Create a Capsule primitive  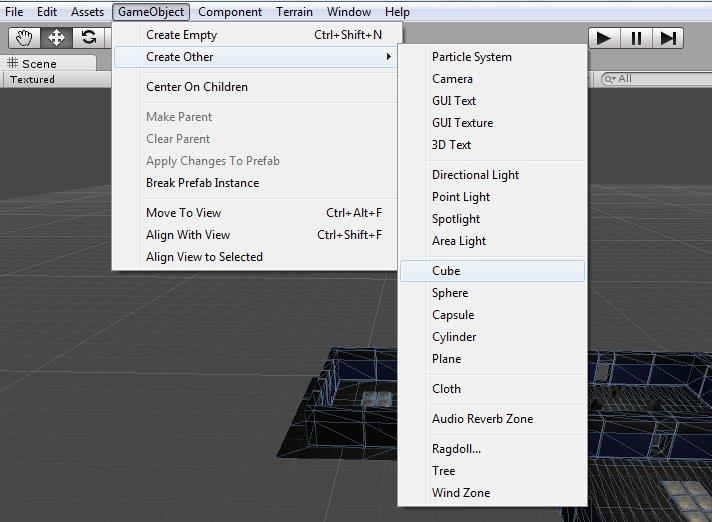coord(493,315)
